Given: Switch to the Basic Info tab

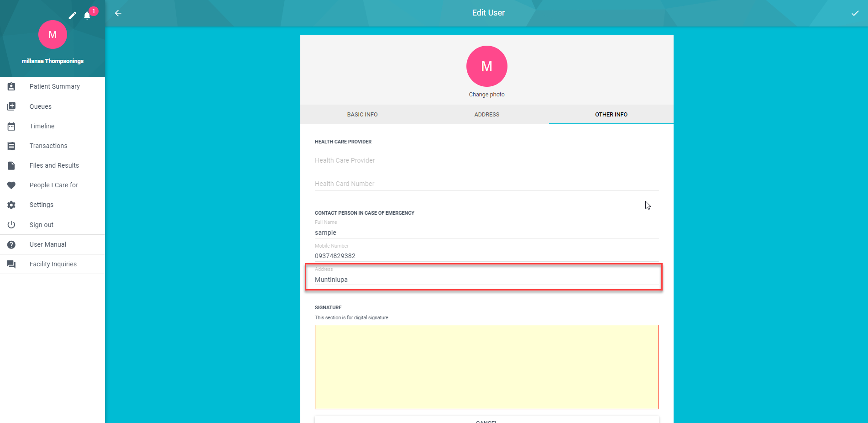Looking at the screenshot, I should (362, 115).
